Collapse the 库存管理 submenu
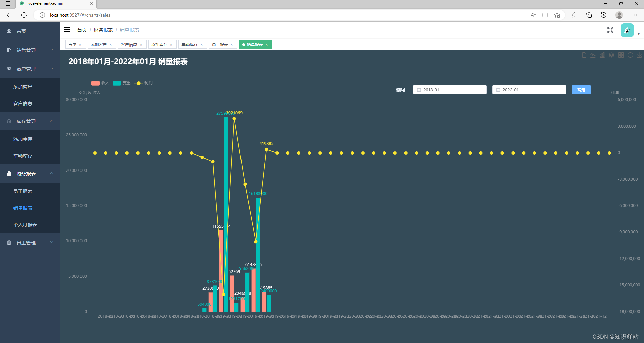Viewport: 644px width, 343px height. pyautogui.click(x=52, y=121)
